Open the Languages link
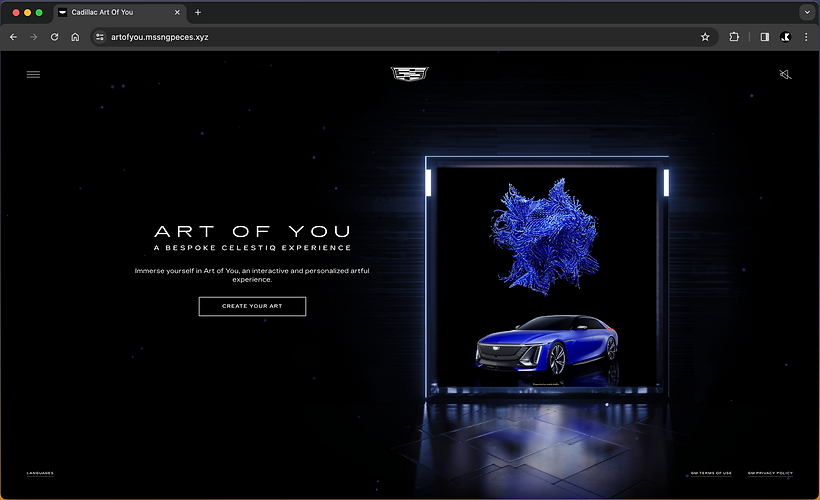 (40, 473)
